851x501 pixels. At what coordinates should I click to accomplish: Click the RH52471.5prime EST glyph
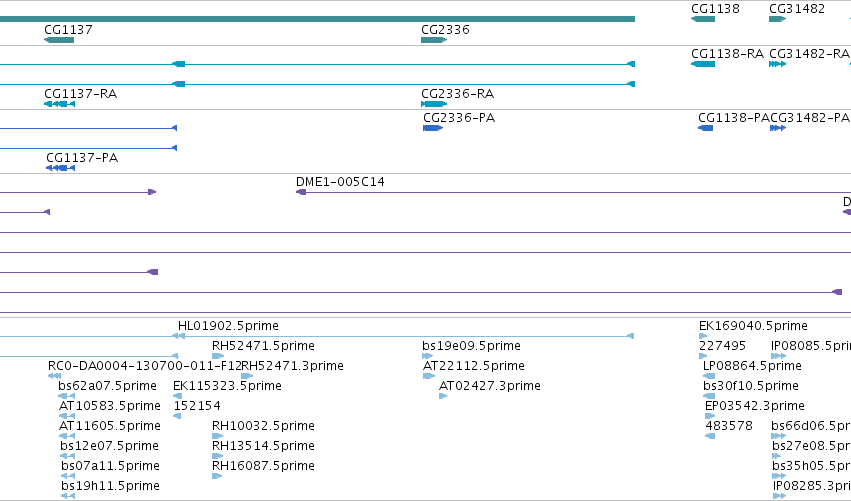(218, 356)
